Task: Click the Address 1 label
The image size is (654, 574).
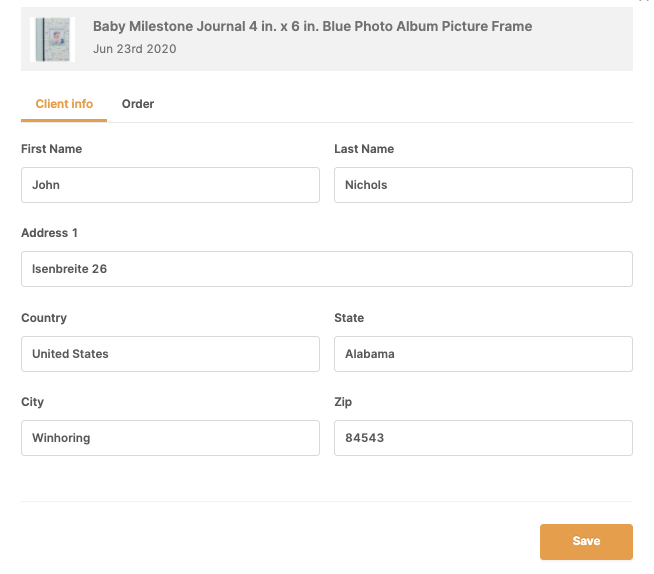Action: 49,233
